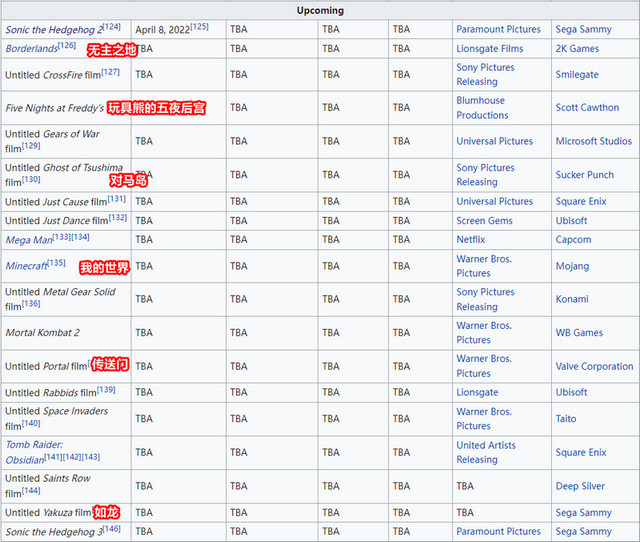Open the Valve Corporation link
The height and width of the screenshot is (542, 640).
(x=594, y=367)
